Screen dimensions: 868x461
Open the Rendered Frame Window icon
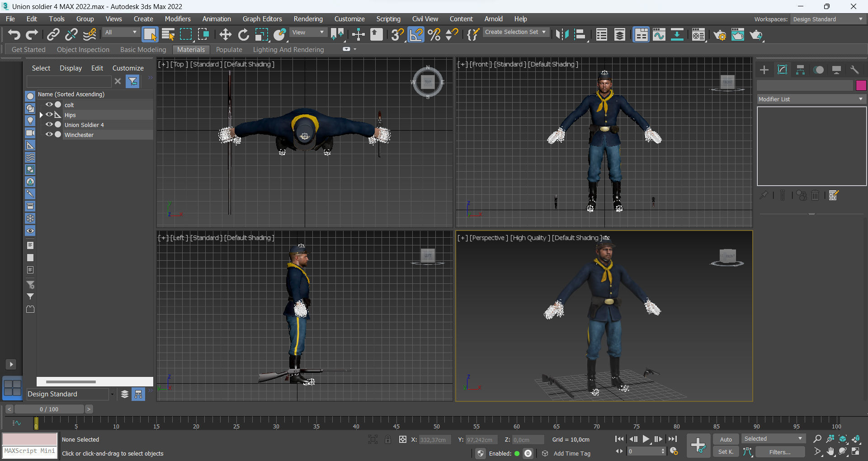[738, 34]
